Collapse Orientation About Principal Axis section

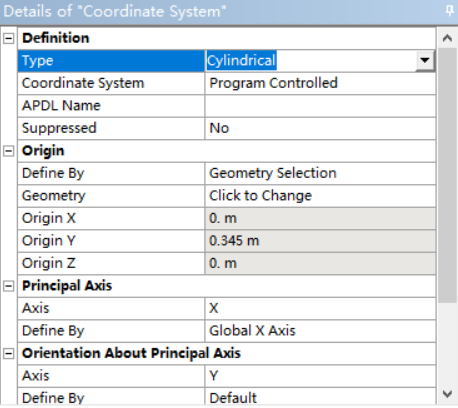click(x=9, y=353)
